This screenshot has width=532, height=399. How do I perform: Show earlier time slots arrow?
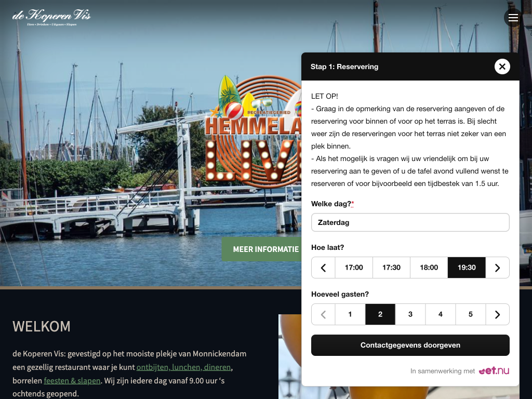(x=323, y=268)
